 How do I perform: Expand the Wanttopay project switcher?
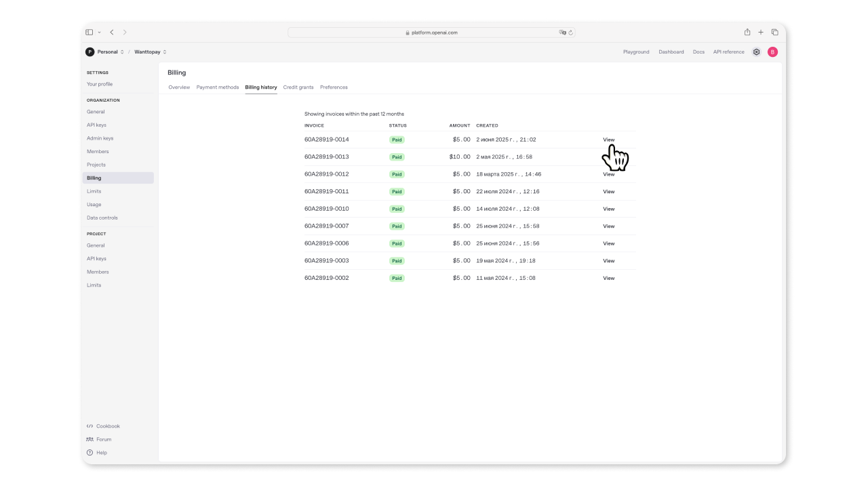pyautogui.click(x=150, y=52)
